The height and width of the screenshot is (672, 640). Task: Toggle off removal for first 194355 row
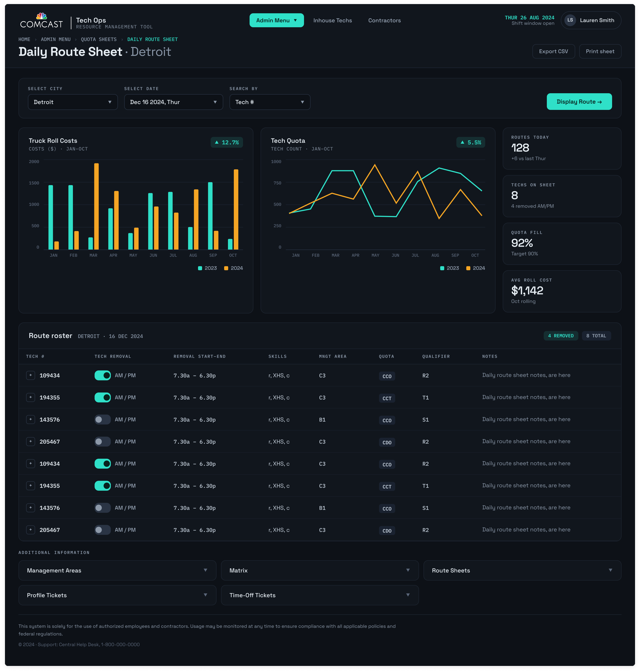(102, 397)
